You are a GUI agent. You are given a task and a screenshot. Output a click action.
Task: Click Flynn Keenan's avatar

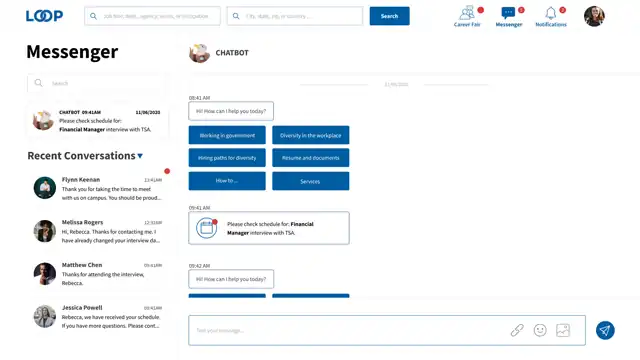[44, 188]
